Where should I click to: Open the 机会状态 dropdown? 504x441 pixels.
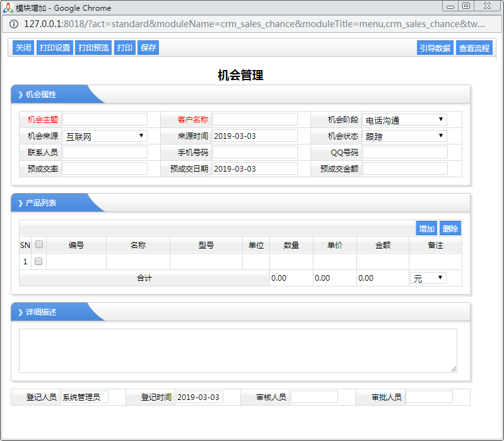point(404,136)
